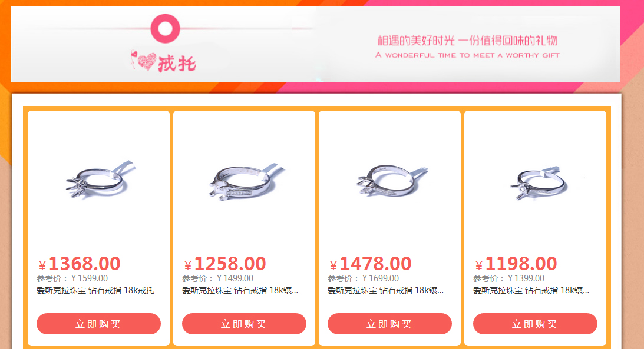
Task: Click the ¥1368.00 price
Action: coord(80,264)
